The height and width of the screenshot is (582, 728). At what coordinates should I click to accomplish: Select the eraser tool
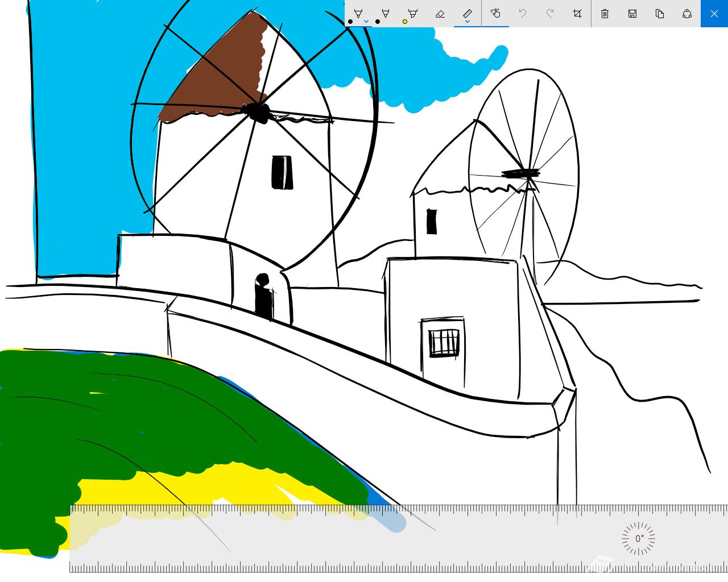click(440, 13)
